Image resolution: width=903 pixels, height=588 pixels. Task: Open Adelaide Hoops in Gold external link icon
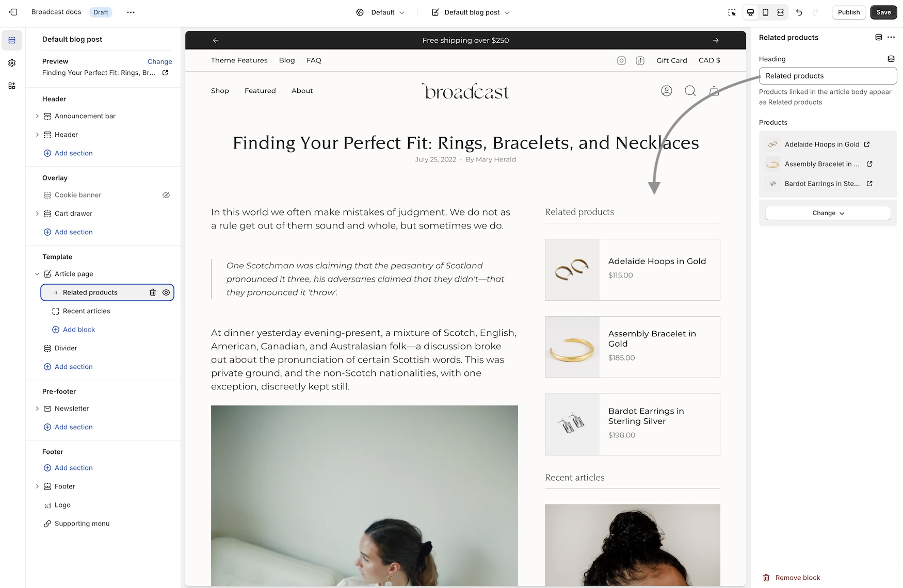867,144
